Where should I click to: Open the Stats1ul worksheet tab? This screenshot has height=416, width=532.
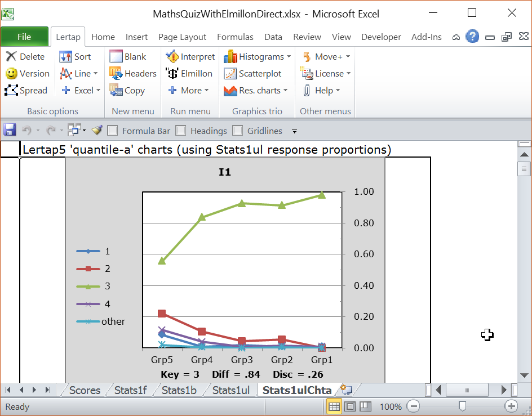tap(231, 390)
